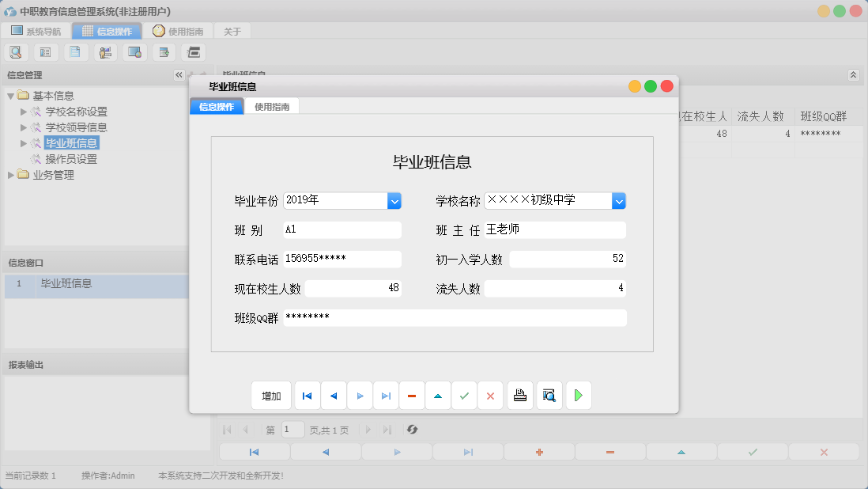Confirm changes with the green checkmark button
Viewport: 868px width, 489px height.
464,395
